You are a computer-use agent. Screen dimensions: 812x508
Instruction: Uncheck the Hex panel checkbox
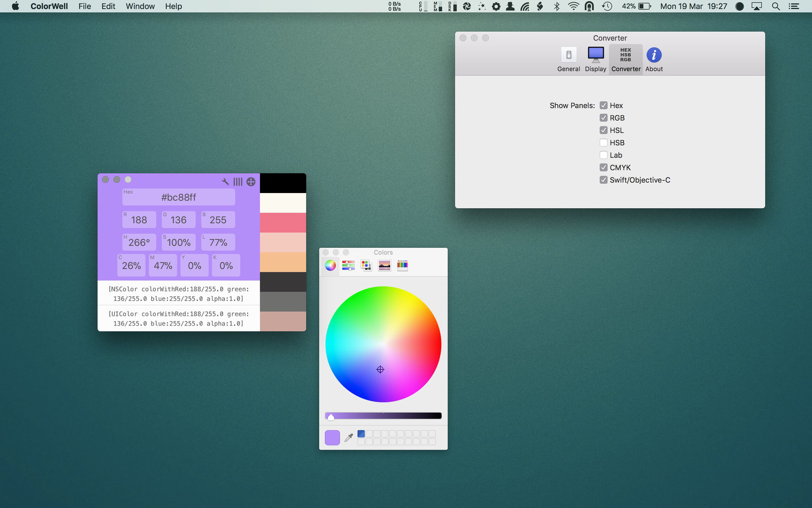[603, 106]
